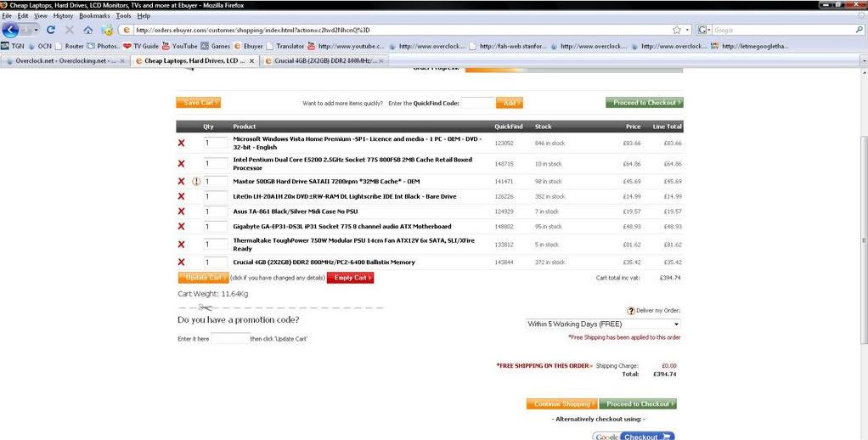Open the Help menu
The height and width of the screenshot is (440, 868).
144,16
